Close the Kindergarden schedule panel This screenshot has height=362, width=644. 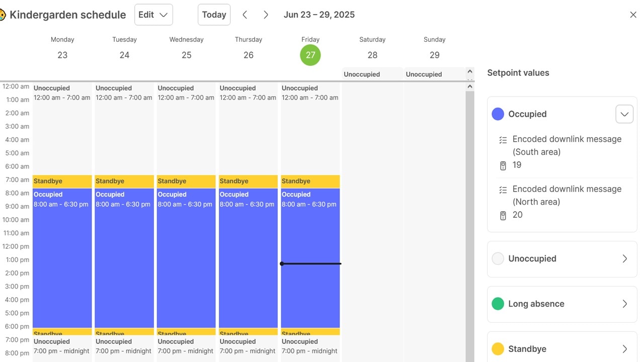tap(633, 15)
